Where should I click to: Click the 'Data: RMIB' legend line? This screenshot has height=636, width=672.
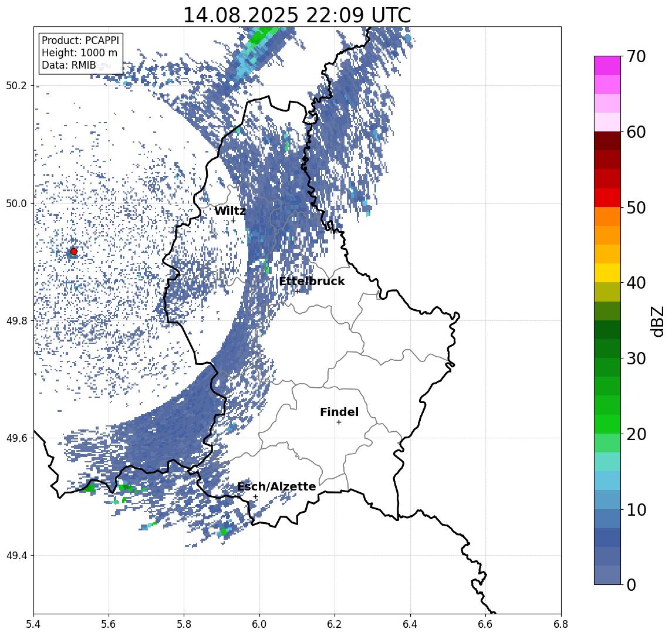(69, 66)
